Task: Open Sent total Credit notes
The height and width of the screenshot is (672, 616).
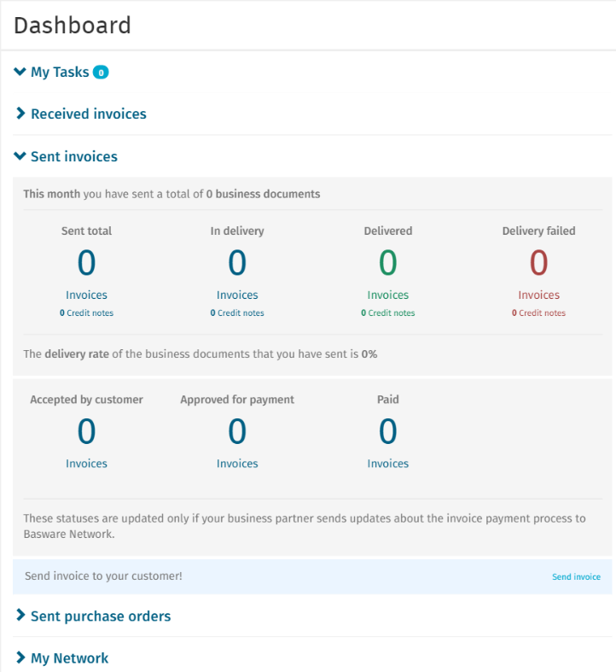Action: tap(87, 313)
